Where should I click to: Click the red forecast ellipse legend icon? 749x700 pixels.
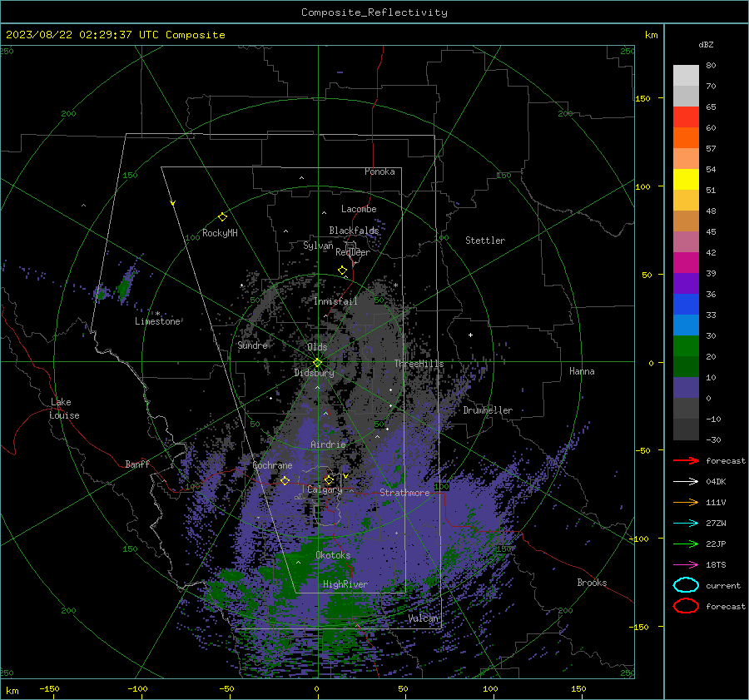[686, 606]
